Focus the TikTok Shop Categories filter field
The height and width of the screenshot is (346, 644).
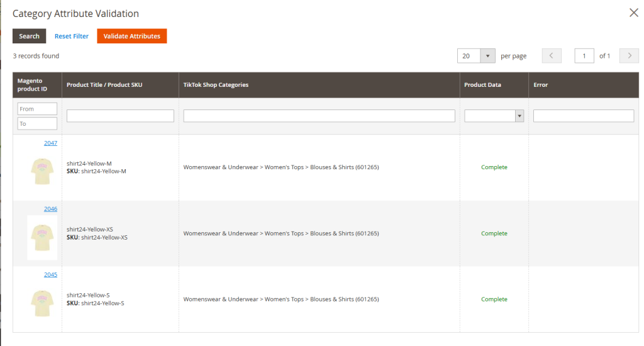tap(319, 116)
